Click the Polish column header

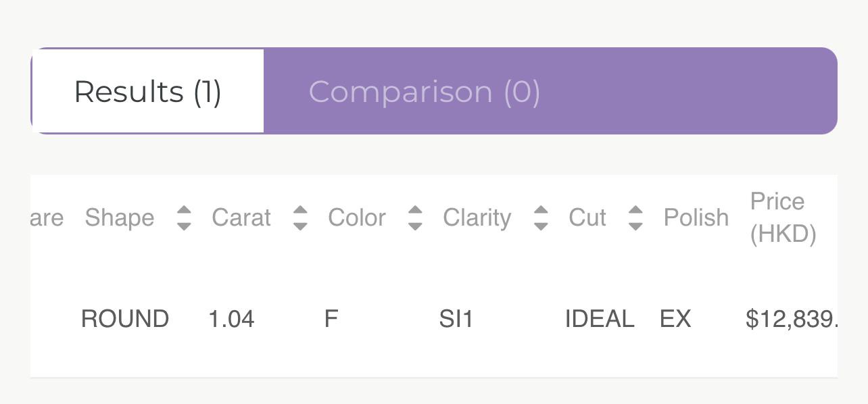tap(696, 218)
